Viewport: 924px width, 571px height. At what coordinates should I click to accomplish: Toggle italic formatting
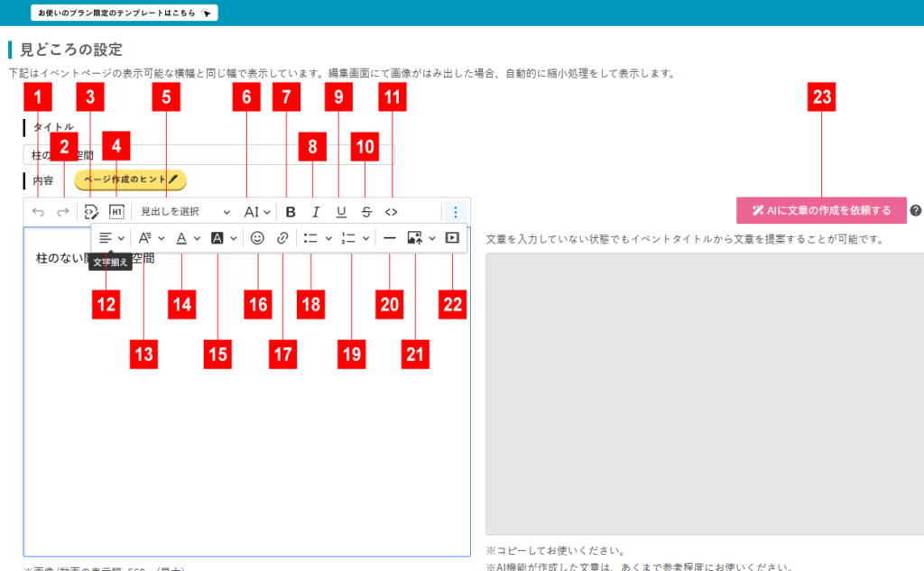[316, 212]
